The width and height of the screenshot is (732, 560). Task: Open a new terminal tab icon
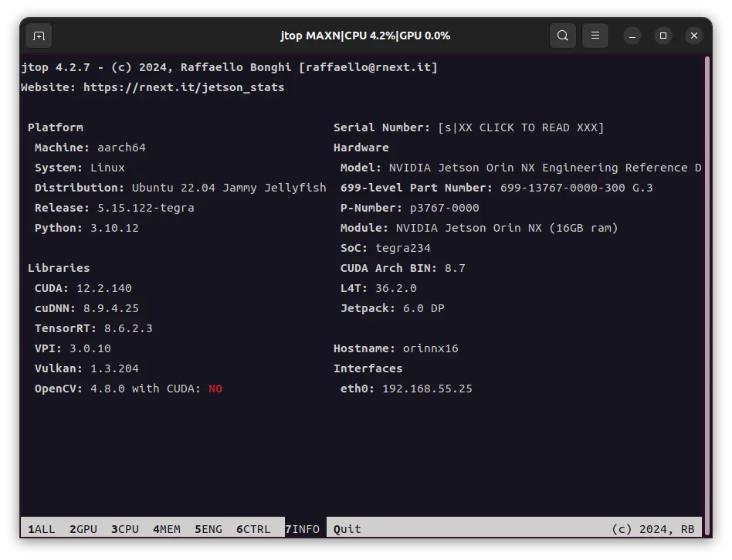tap(39, 36)
